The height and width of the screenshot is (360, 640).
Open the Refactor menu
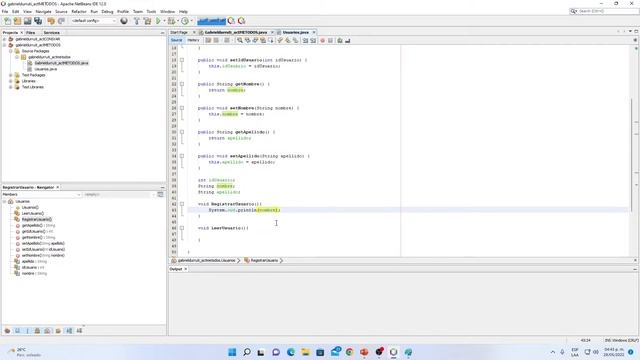click(x=79, y=11)
